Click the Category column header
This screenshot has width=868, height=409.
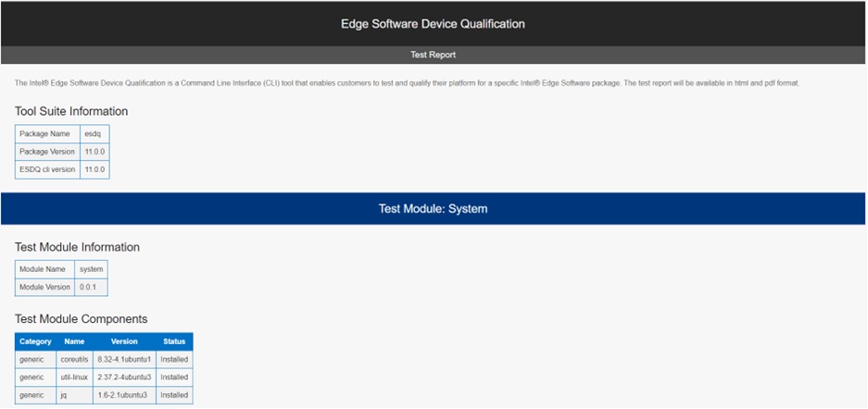35,341
